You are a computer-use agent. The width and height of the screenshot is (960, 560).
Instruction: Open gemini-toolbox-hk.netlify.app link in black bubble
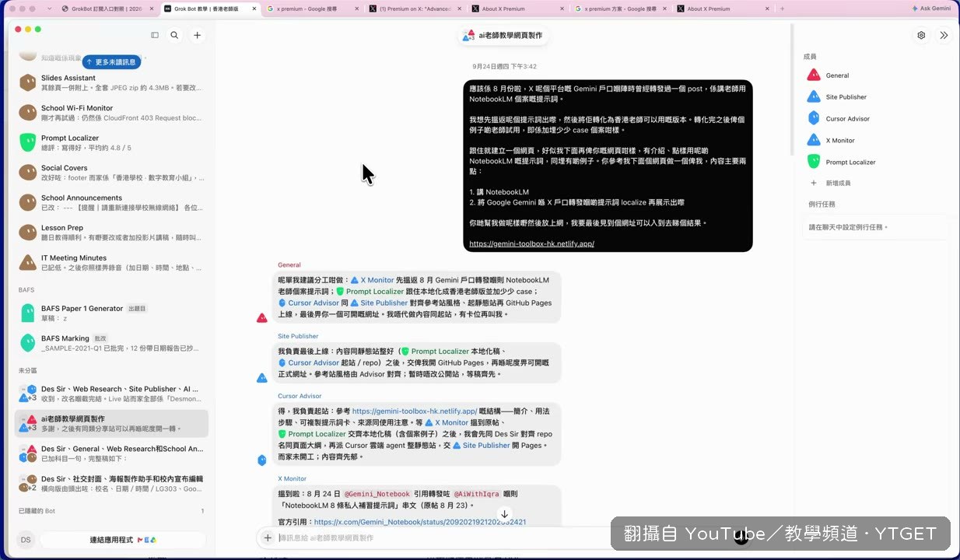pyautogui.click(x=531, y=243)
